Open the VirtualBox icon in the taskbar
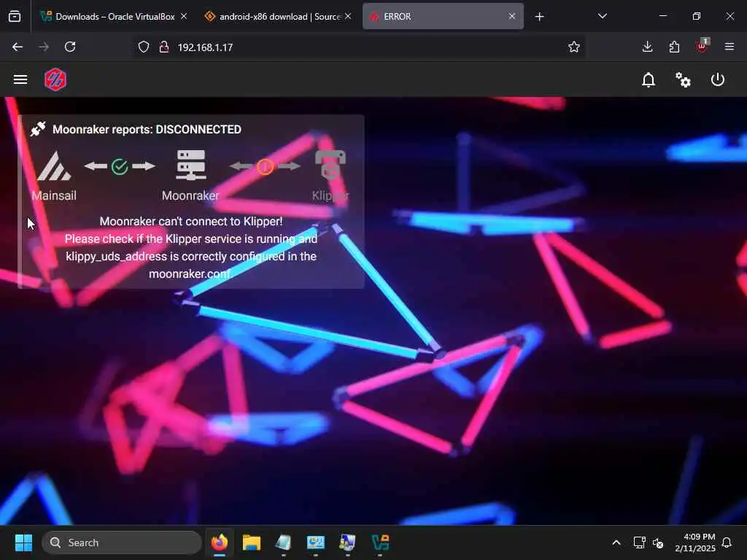Viewport: 747px width, 560px height. pos(380,542)
